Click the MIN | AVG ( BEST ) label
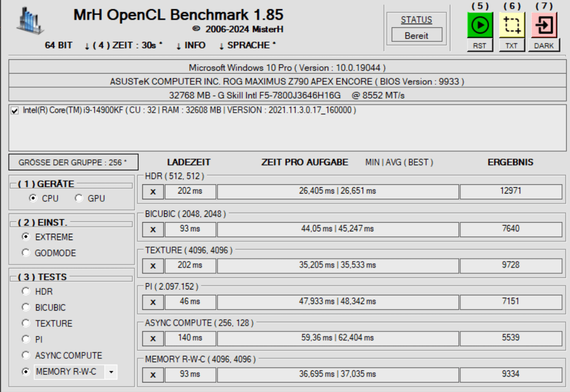The image size is (570, 392). [x=399, y=162]
